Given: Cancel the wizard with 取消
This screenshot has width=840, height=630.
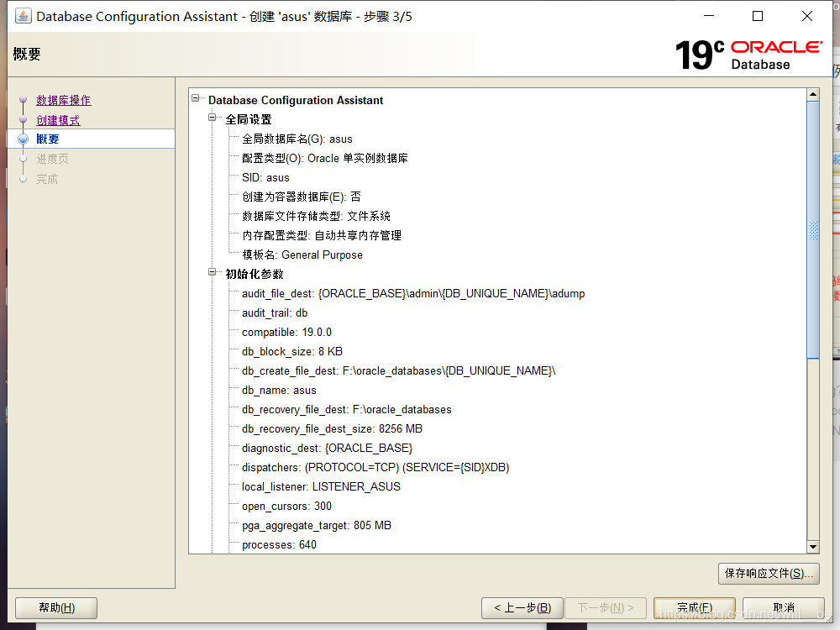Looking at the screenshot, I should [783, 608].
